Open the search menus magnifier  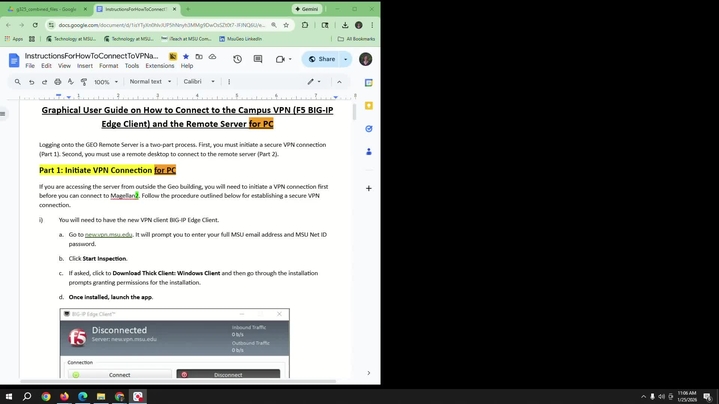[17, 82]
